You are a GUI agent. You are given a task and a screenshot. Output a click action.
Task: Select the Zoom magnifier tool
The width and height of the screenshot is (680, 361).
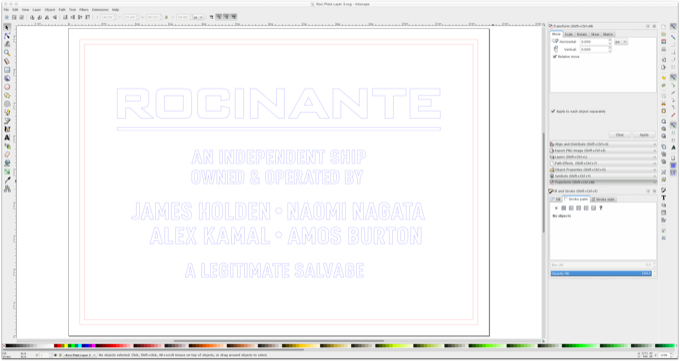pos(7,53)
